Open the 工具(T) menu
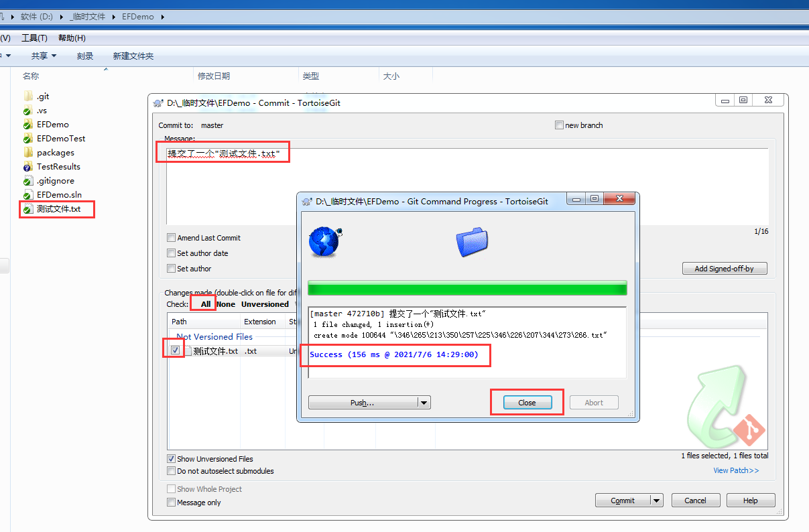This screenshot has width=809, height=532. tap(34, 38)
